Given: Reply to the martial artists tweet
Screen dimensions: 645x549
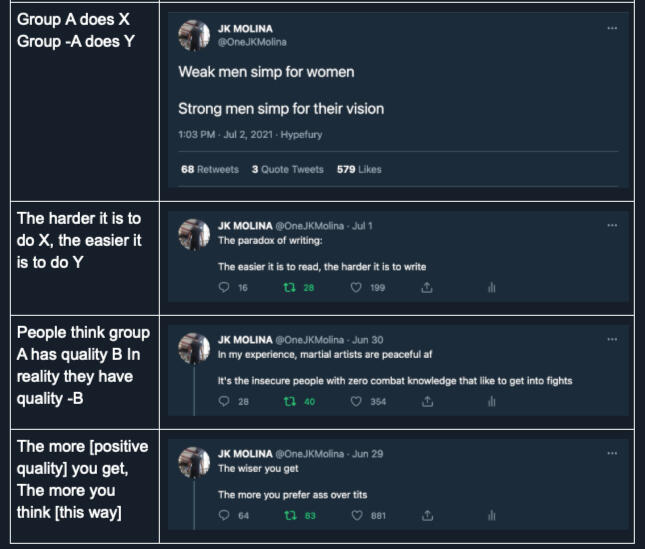Looking at the screenshot, I should [224, 402].
